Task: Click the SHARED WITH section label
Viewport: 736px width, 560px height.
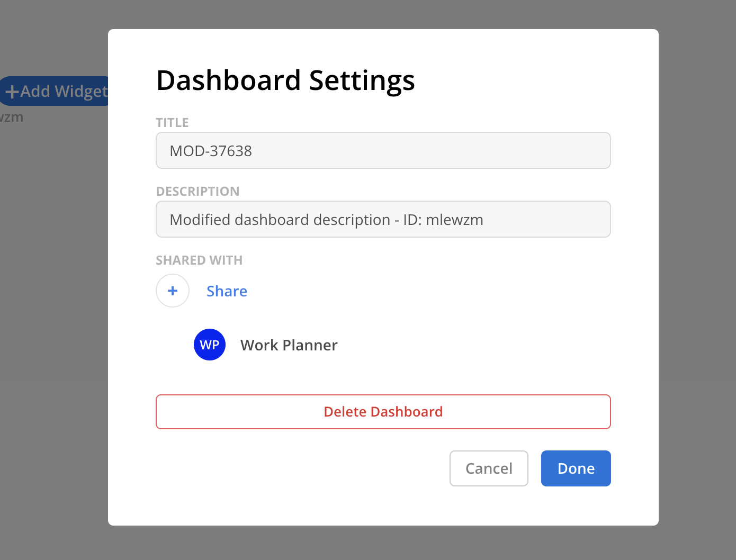Action: 199,260
